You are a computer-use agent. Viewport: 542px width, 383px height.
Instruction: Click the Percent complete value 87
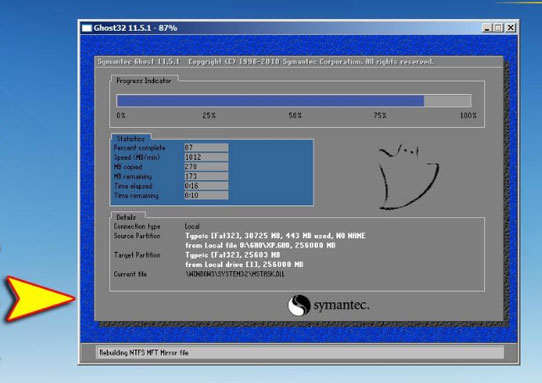coord(206,148)
